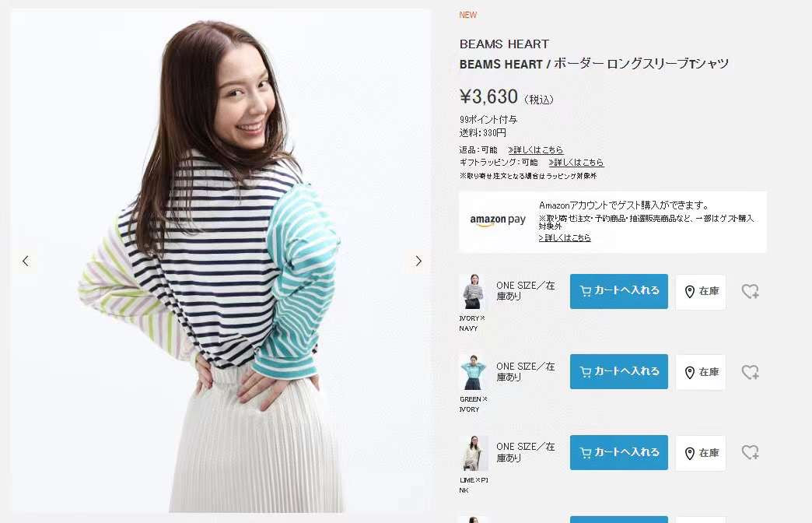Image resolution: width=812 pixels, height=523 pixels.
Task: Select the IVORY×NAVY color thumbnail
Action: pyautogui.click(x=473, y=292)
